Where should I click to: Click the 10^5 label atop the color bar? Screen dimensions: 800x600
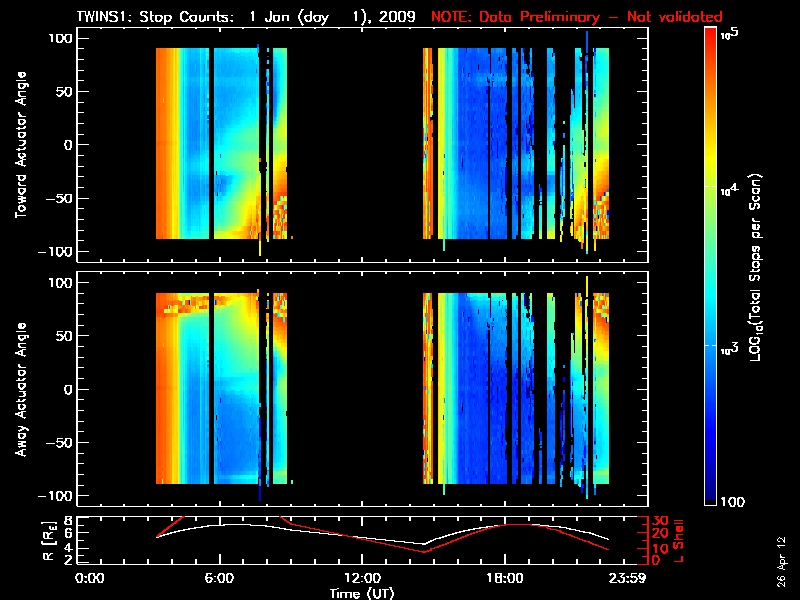[728, 34]
